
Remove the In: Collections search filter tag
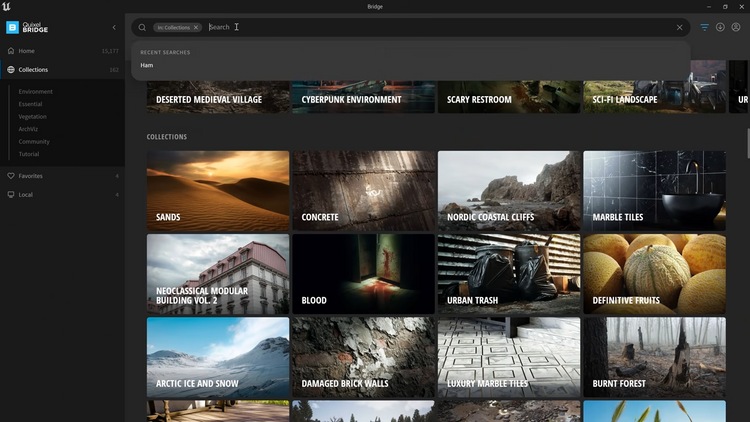(196, 27)
